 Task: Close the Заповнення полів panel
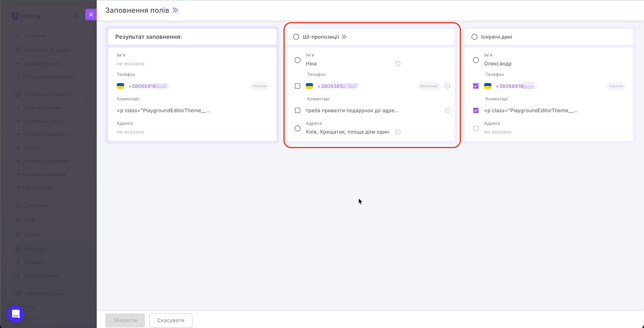tap(91, 15)
